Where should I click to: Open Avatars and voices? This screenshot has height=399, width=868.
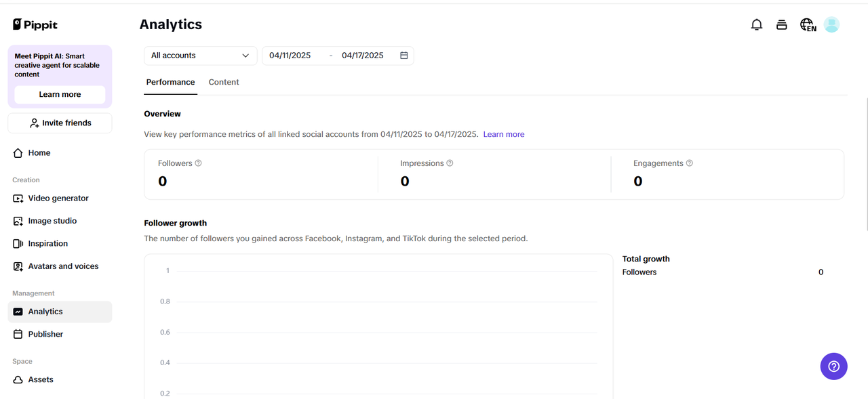point(63,266)
